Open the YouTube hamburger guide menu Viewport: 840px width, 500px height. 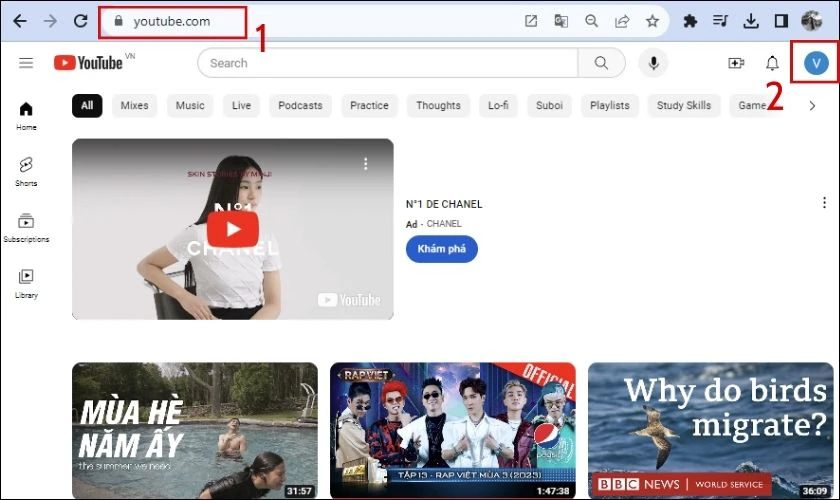point(26,63)
